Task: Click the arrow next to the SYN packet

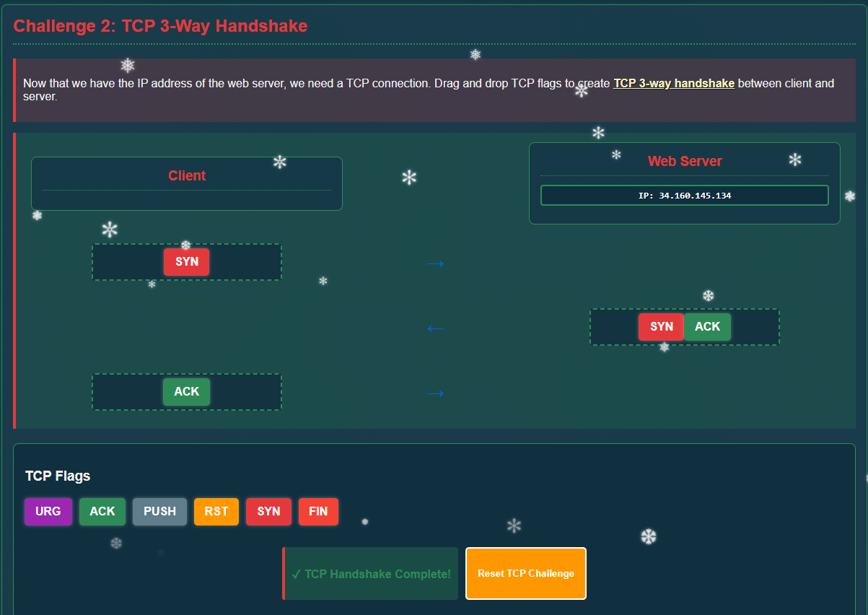Action: 435,263
